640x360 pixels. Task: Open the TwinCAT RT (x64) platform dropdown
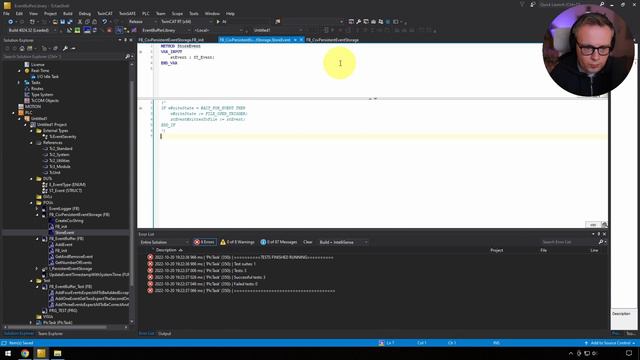[186, 22]
